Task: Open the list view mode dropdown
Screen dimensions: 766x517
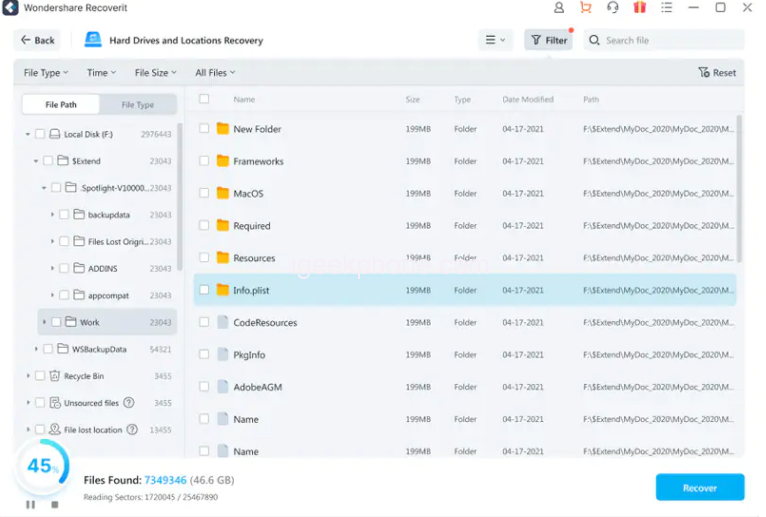Action: (495, 40)
